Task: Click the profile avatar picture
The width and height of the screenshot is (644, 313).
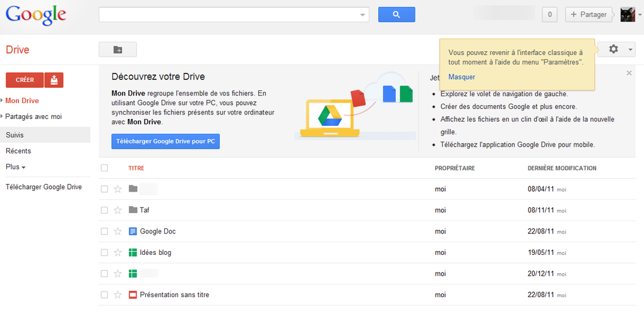Action: (628, 15)
